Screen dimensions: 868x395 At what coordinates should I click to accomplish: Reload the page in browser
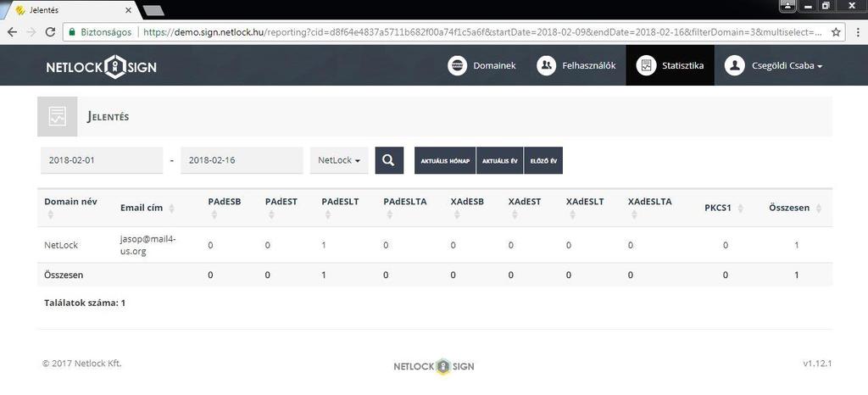pos(50,32)
